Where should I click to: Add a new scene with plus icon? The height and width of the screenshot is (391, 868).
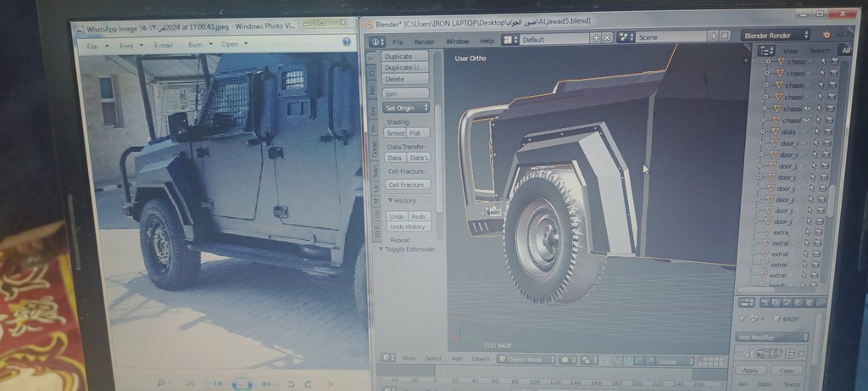[x=713, y=36]
